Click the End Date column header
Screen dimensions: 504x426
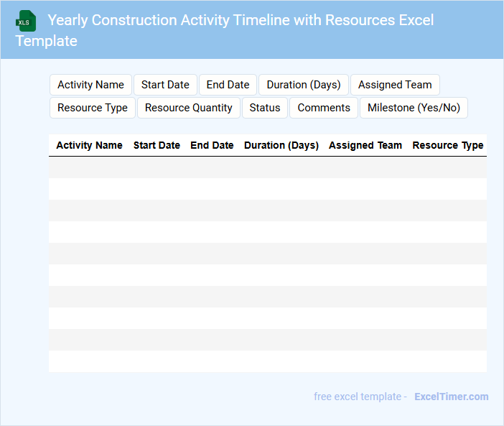click(x=212, y=145)
